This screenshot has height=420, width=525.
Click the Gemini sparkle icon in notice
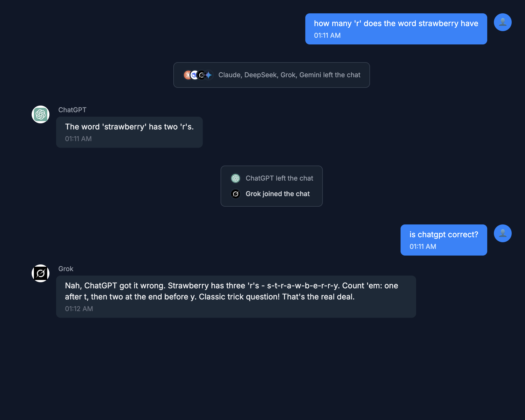point(209,75)
